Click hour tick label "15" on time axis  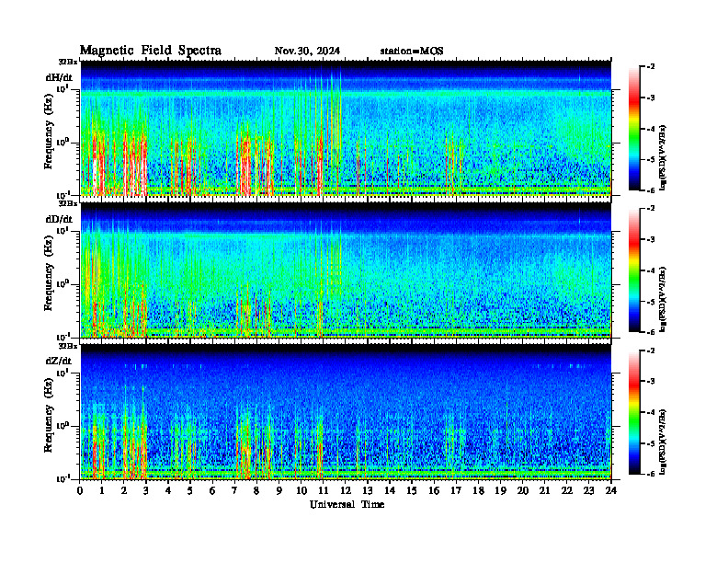click(x=412, y=491)
